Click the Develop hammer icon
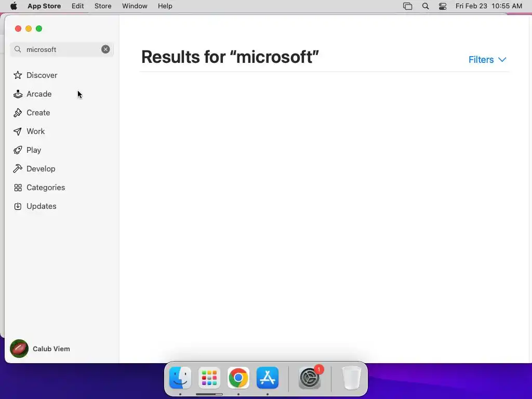Image resolution: width=532 pixels, height=399 pixels. [x=18, y=169]
